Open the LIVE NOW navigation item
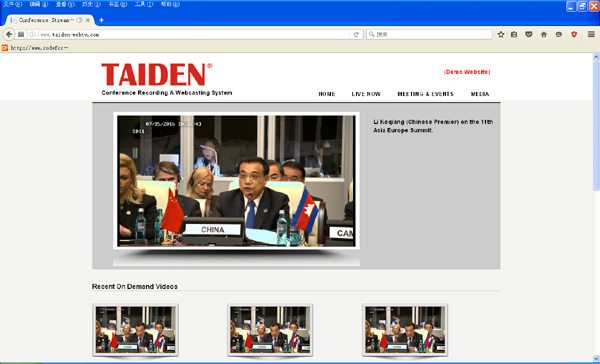 point(366,94)
